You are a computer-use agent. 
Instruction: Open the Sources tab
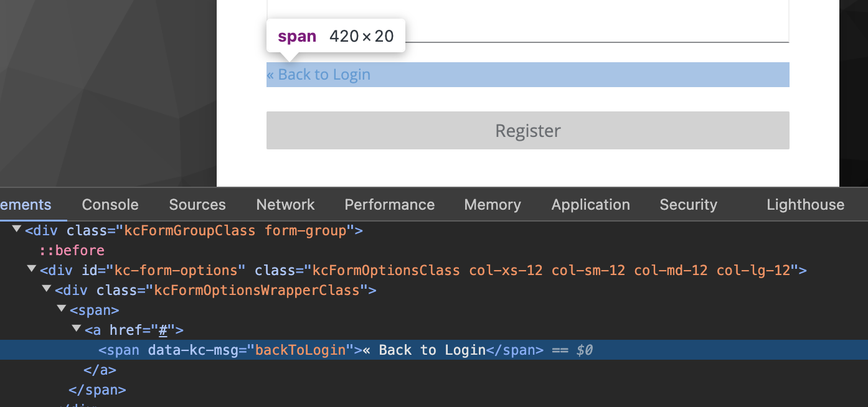[x=197, y=205]
